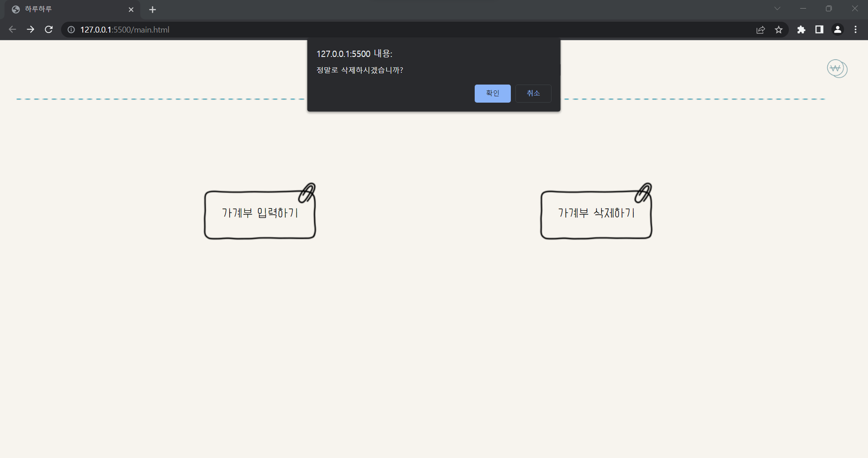Open the 가계부 입력하기 link

pos(259,213)
